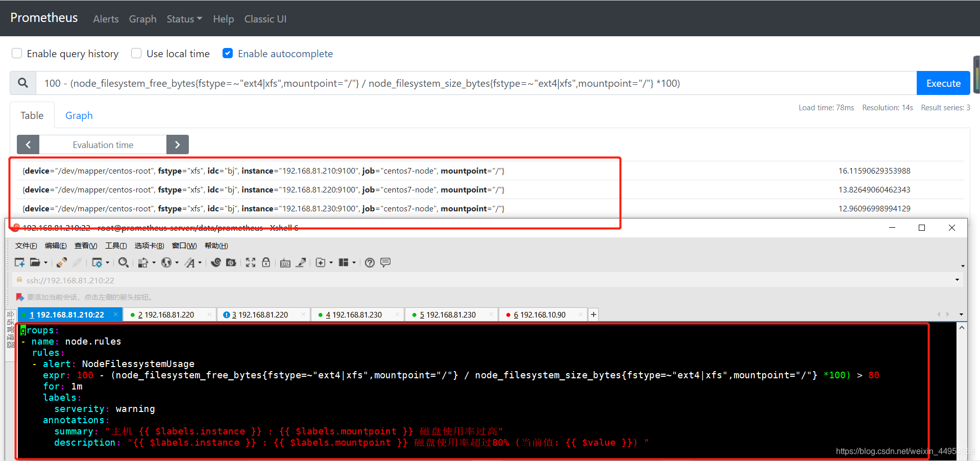Click Execute button to run query
The width and height of the screenshot is (980, 461).
tap(943, 83)
